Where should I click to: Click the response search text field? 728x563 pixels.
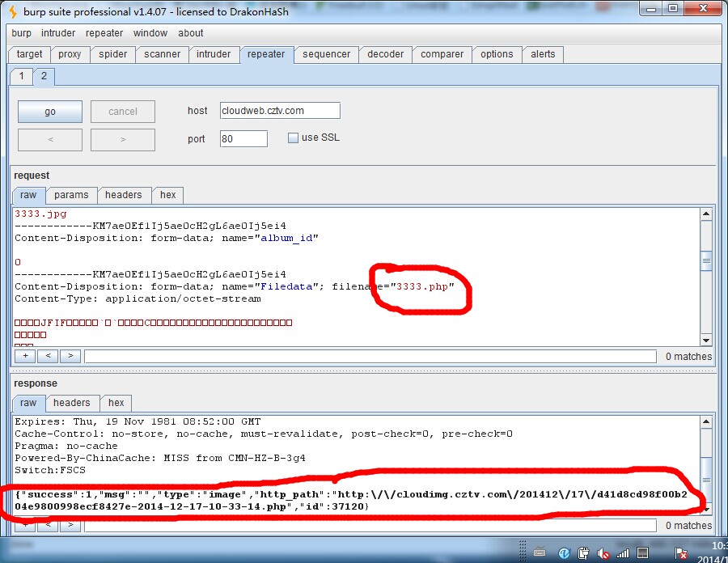pos(370,526)
